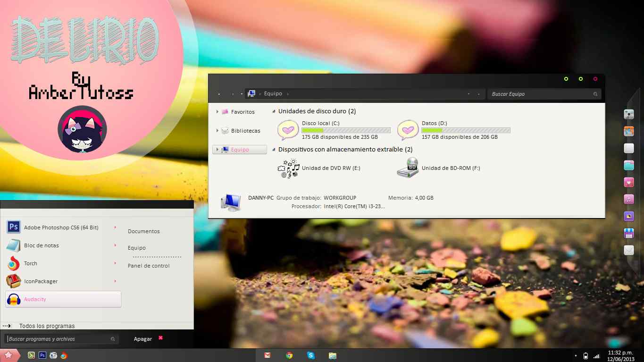The image size is (644, 362).
Task: Click the purple picture icon in the side dock
Action: pyautogui.click(x=628, y=216)
